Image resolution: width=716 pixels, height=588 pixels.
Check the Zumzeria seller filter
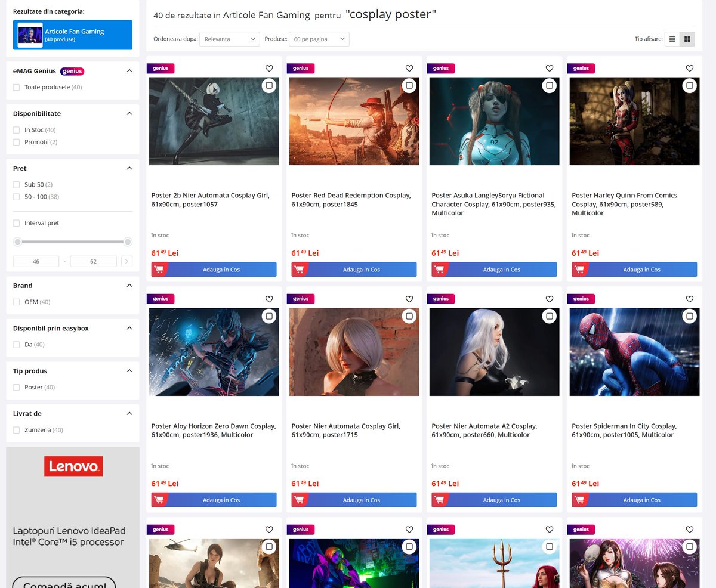pyautogui.click(x=17, y=430)
